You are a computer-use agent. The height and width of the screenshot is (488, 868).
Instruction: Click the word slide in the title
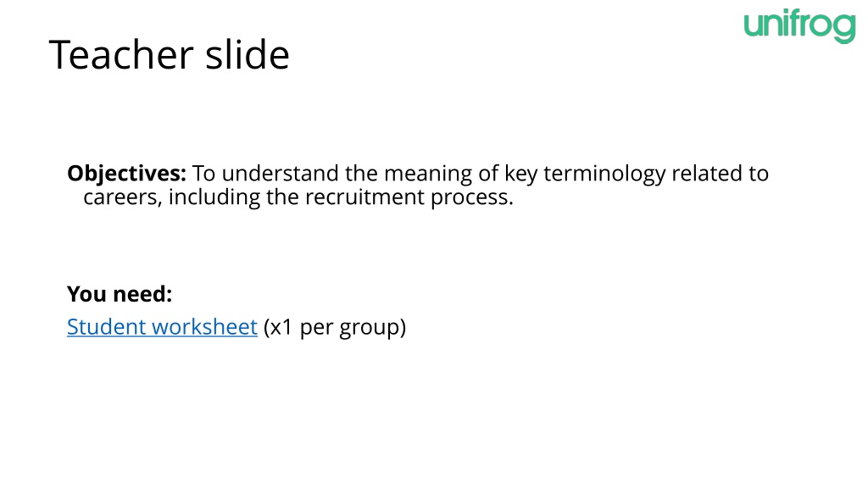coord(248,55)
